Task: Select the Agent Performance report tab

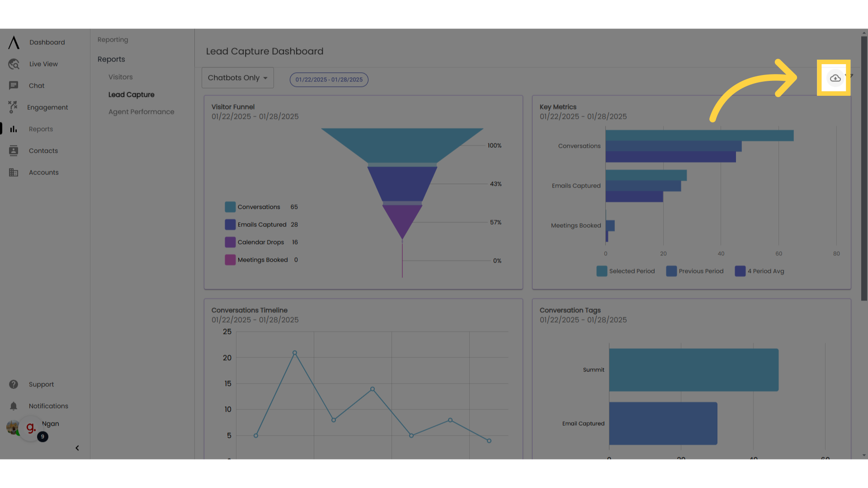Action: coord(142,112)
